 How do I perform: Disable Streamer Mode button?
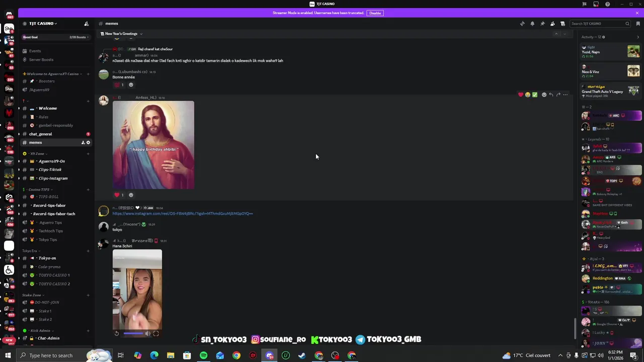coord(375,13)
